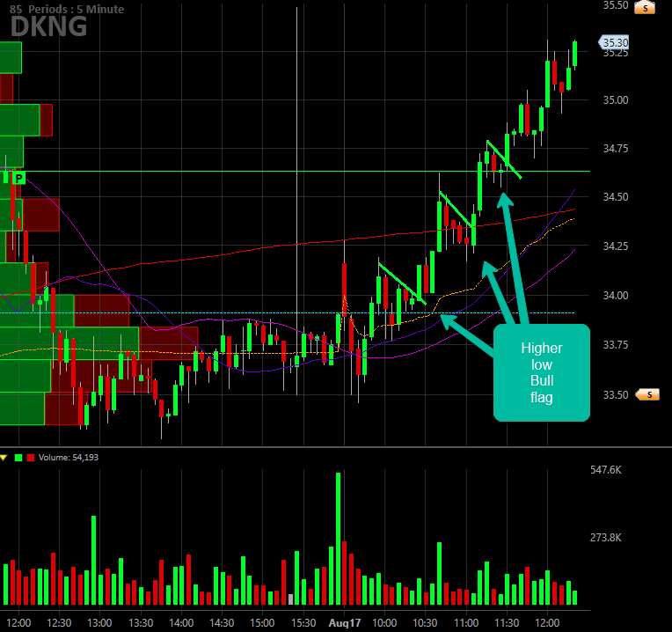Click the '85 Periods : 5 Minute' label

tap(67, 9)
